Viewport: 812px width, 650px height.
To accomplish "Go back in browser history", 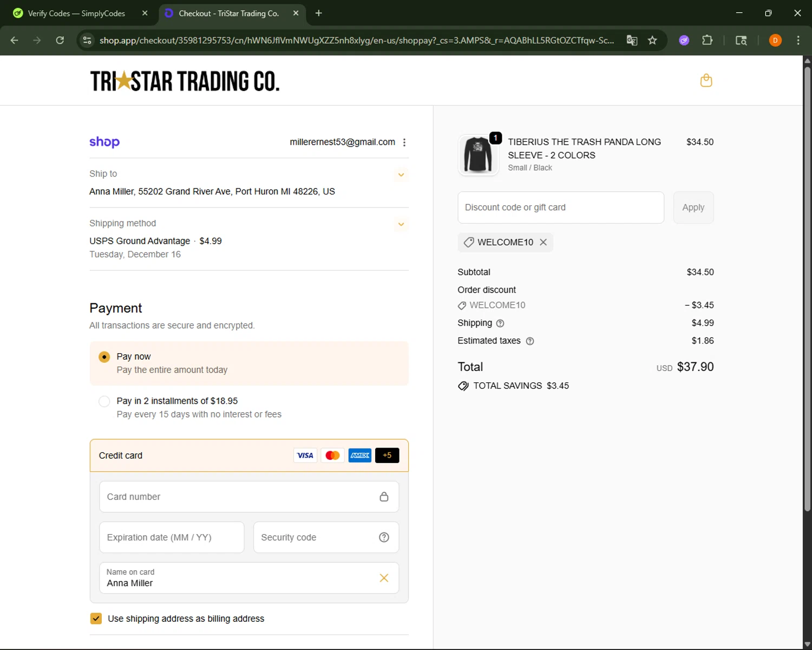I will (15, 40).
